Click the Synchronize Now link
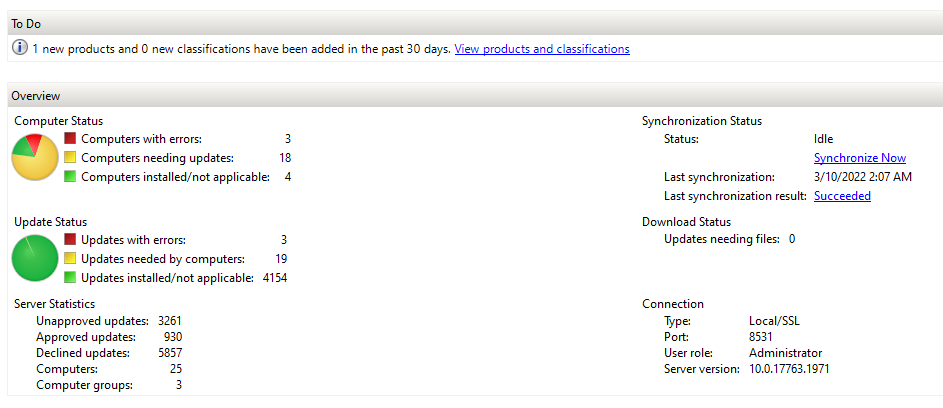This screenshot has width=943, height=408. pos(859,158)
